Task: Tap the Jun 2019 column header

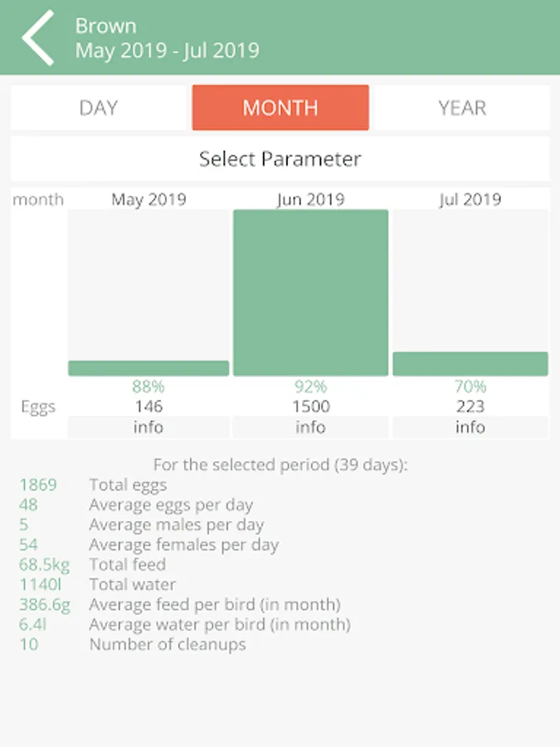Action: (x=310, y=199)
